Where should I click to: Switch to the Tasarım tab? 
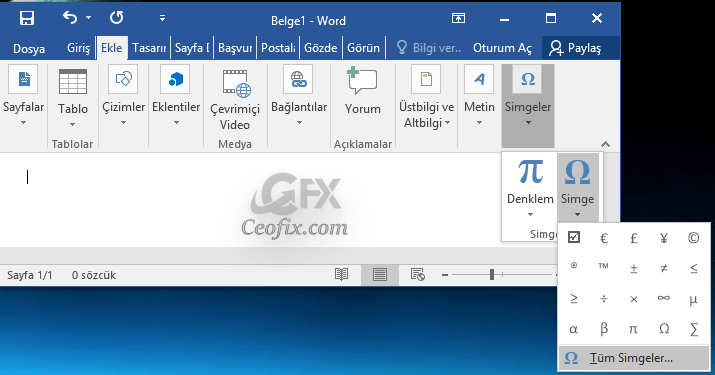tap(149, 48)
